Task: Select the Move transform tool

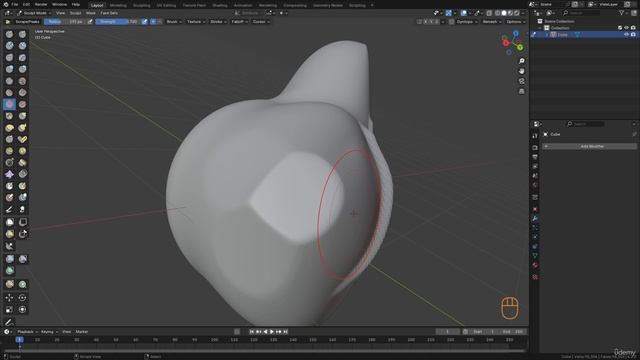Action: (x=9, y=298)
